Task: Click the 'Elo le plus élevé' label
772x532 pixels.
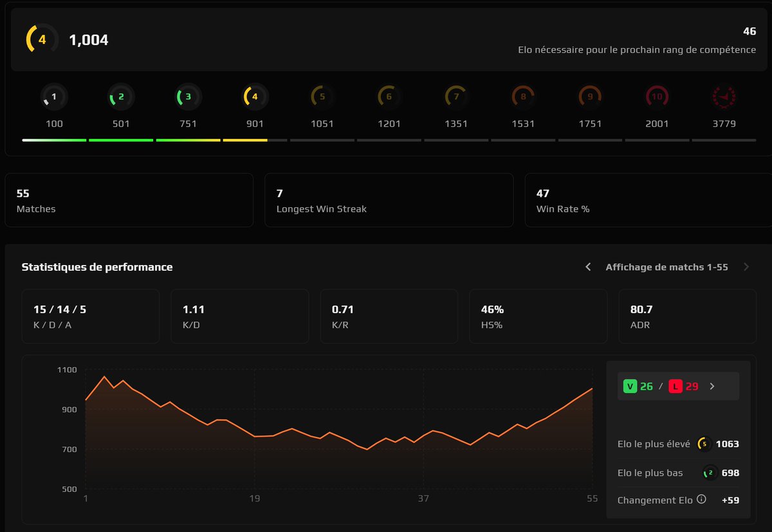Action: (654, 444)
